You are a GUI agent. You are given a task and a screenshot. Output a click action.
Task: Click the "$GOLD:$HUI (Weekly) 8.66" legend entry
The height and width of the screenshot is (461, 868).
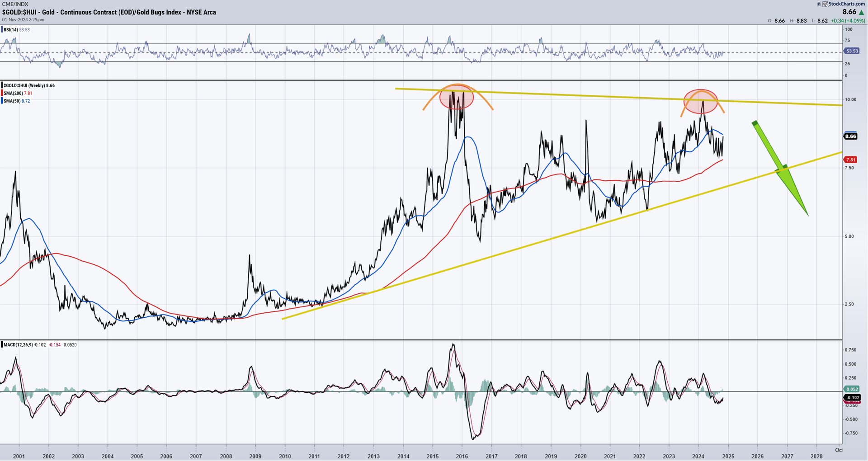tap(29, 85)
